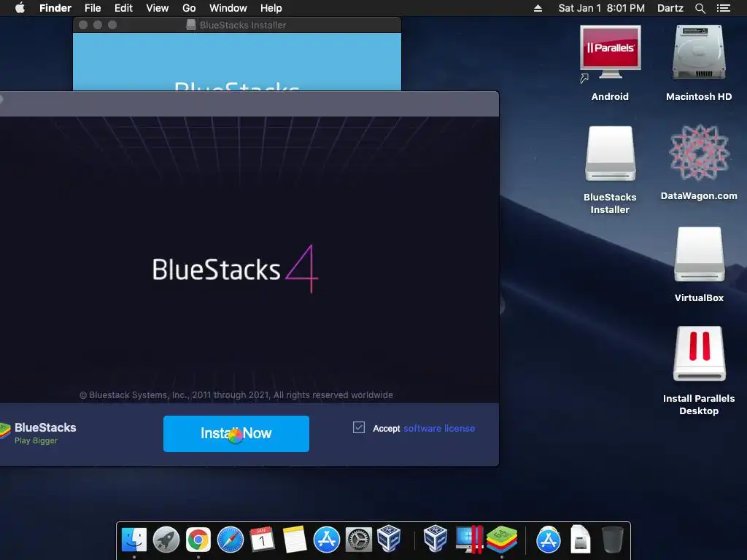Open the software license link

pyautogui.click(x=438, y=428)
